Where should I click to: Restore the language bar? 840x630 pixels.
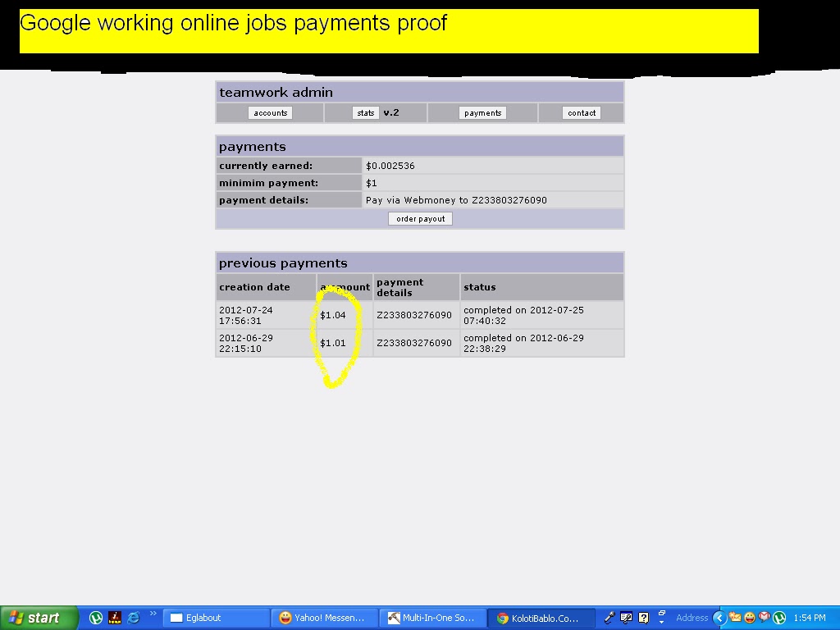pyautogui.click(x=662, y=614)
